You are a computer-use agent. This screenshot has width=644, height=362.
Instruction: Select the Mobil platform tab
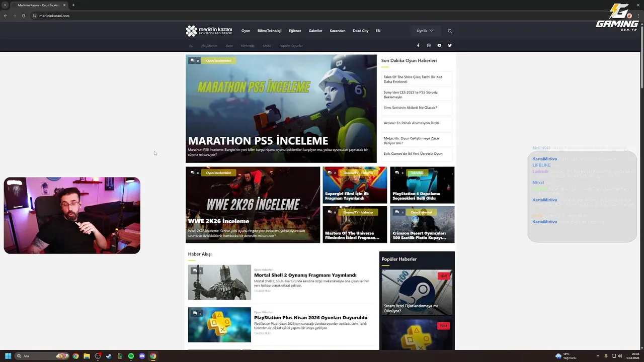267,46
